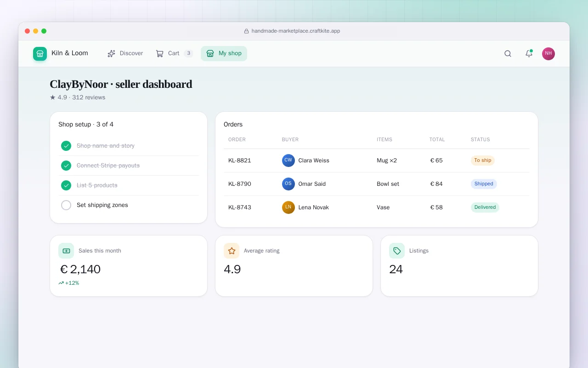Click Clara Weiss CW avatar
The height and width of the screenshot is (368, 588).
(x=288, y=161)
